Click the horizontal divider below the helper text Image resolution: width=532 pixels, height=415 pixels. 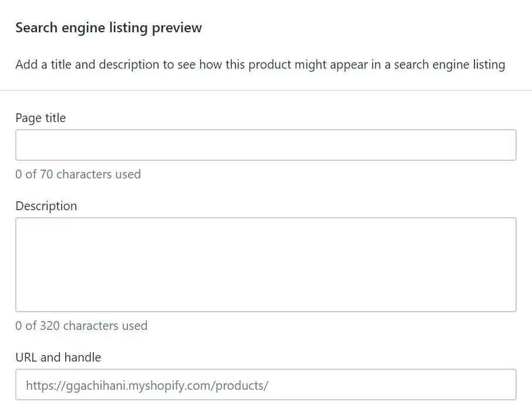tap(265, 90)
